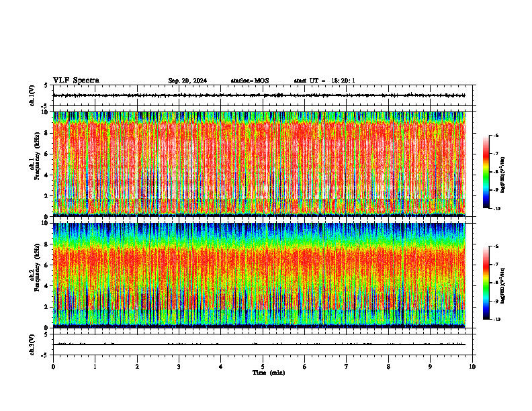Click the "4" kHz tick on ch.1 spectrogram
The width and height of the screenshot is (532, 411).
click(x=47, y=175)
